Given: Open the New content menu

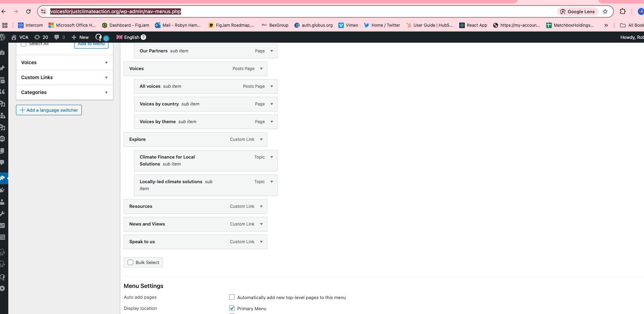Looking at the screenshot, I should click(80, 37).
